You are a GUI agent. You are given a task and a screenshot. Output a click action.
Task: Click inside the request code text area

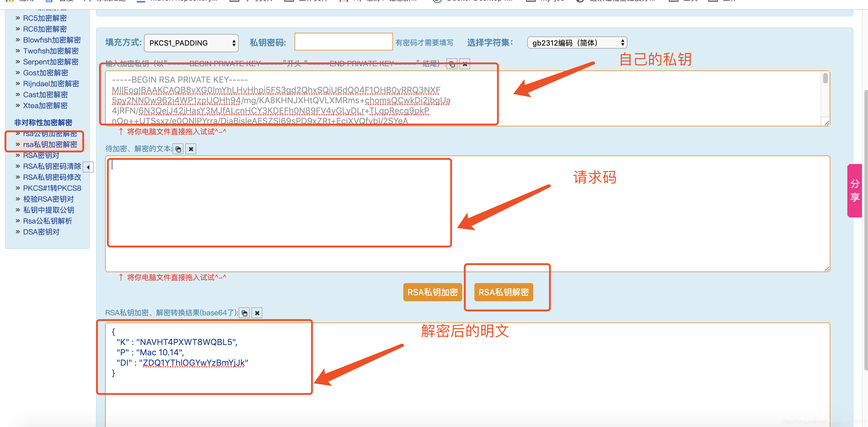[279, 202]
